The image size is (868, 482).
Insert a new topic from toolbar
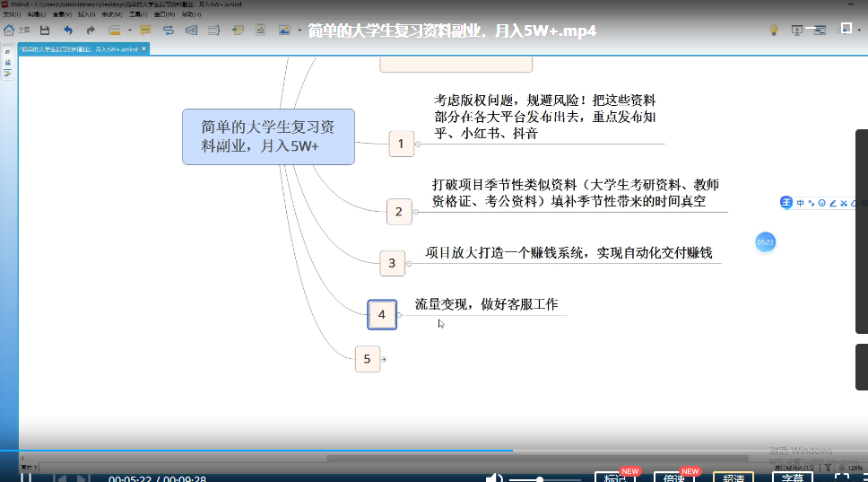115,30
